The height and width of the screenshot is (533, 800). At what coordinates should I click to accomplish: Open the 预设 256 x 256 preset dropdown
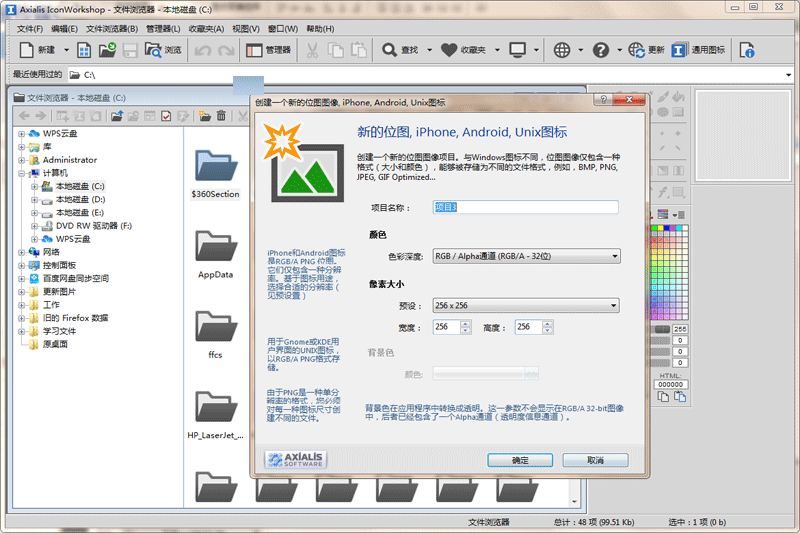coord(526,305)
